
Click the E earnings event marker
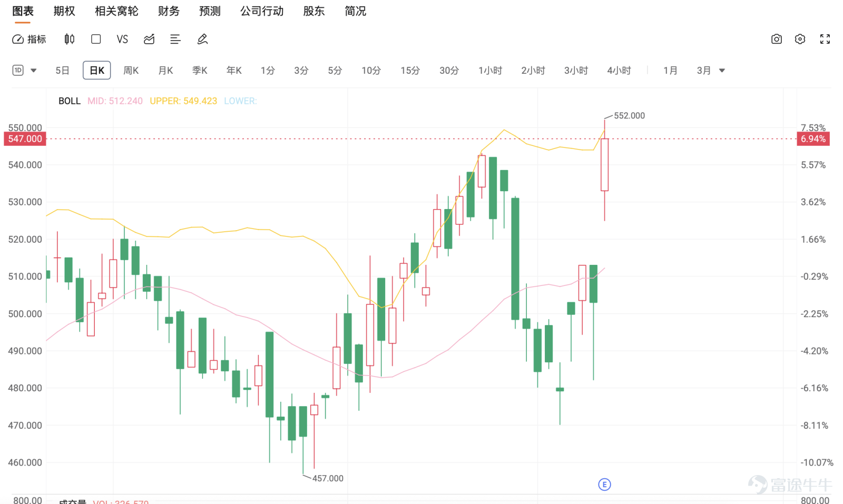[x=604, y=485]
